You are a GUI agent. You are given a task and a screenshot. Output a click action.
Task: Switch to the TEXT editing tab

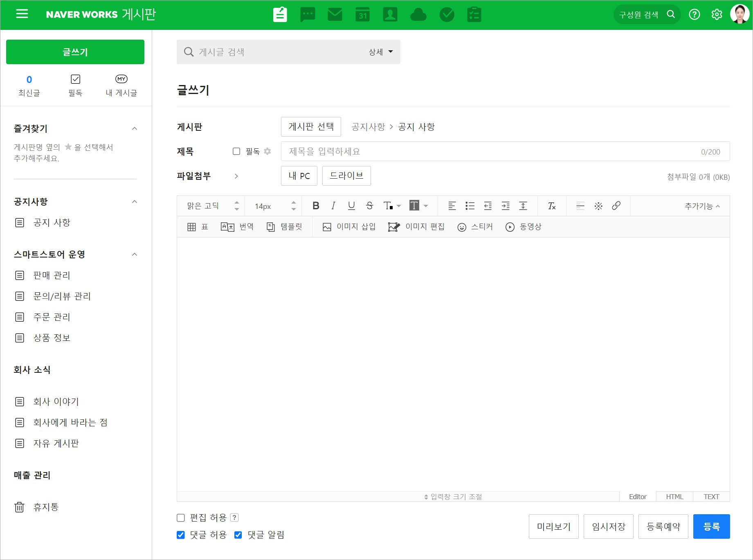coord(711,496)
